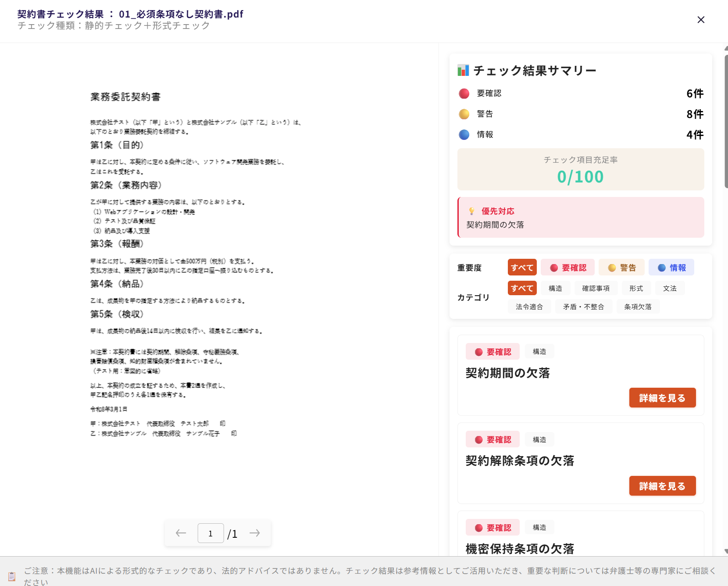Viewport: 728px width, 586px height.
Task: Filter severity by 要確認
Action: (x=568, y=268)
